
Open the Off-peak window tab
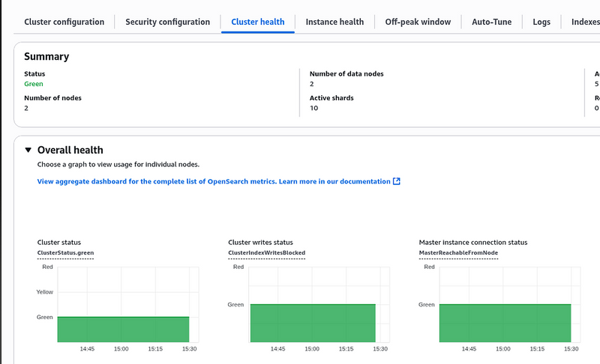(418, 22)
